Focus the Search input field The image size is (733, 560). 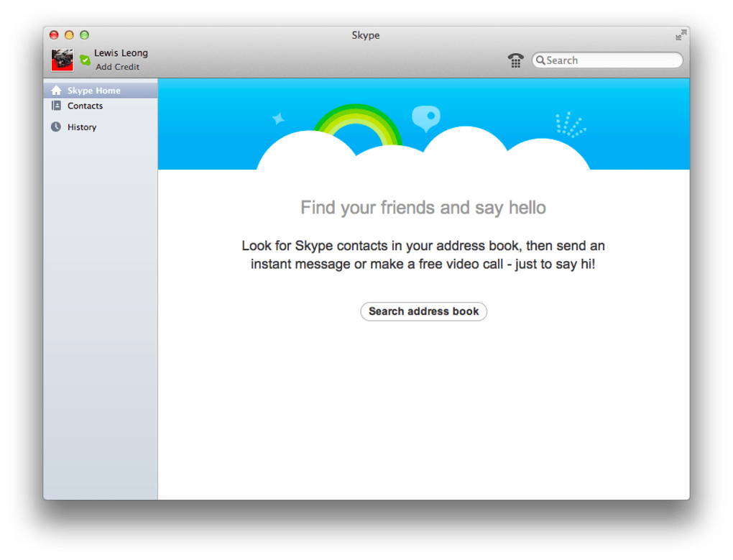click(607, 60)
